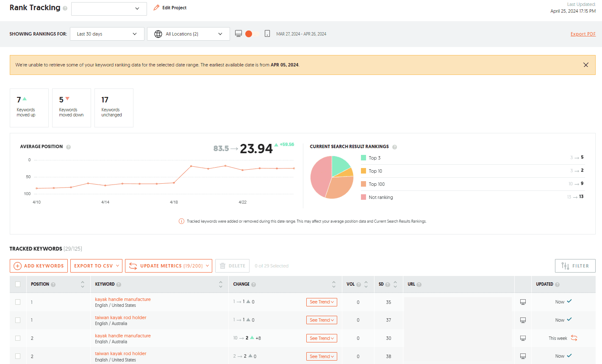
Task: Open the URL column help icon
Action: tap(419, 284)
